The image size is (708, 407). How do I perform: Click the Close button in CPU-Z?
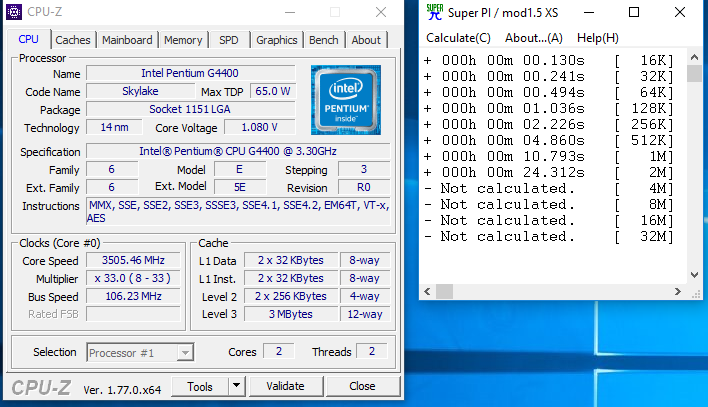[x=363, y=386]
